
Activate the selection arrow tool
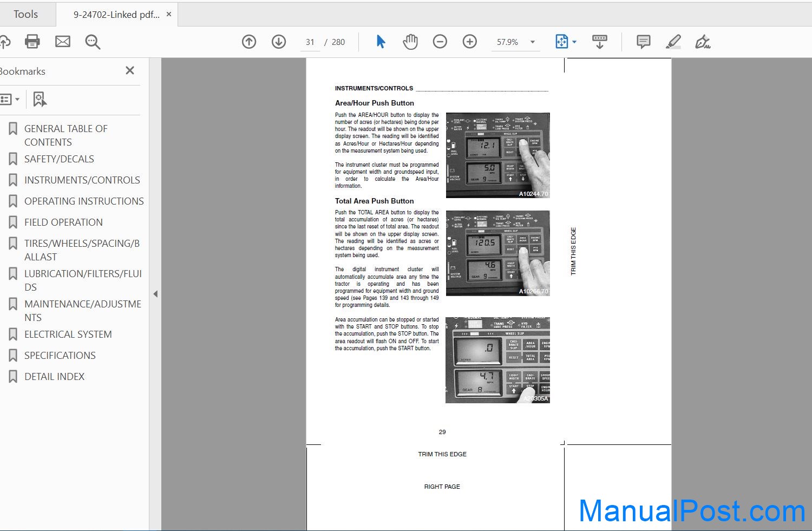coord(381,42)
